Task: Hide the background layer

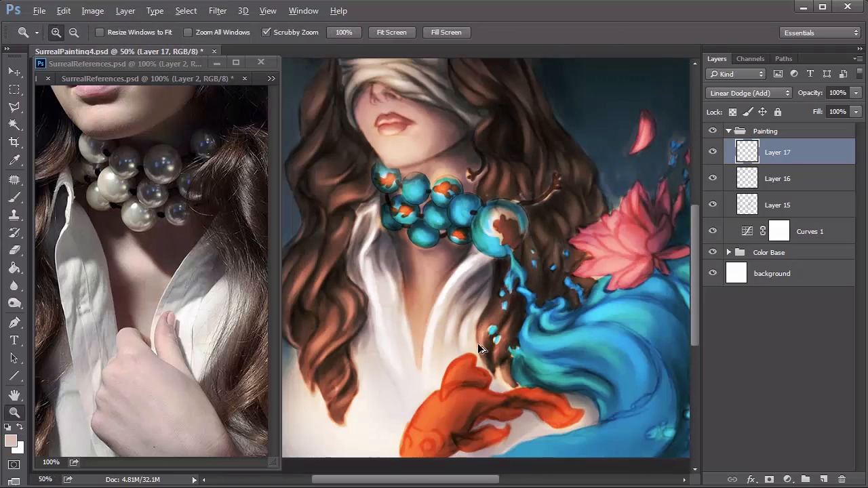Action: pos(713,273)
